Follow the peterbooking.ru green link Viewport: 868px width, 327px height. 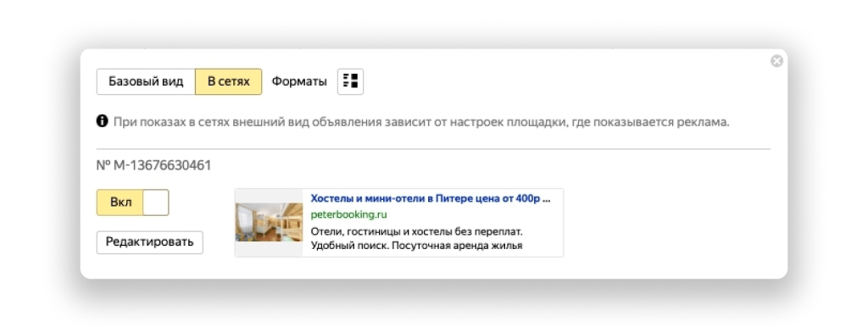348,214
